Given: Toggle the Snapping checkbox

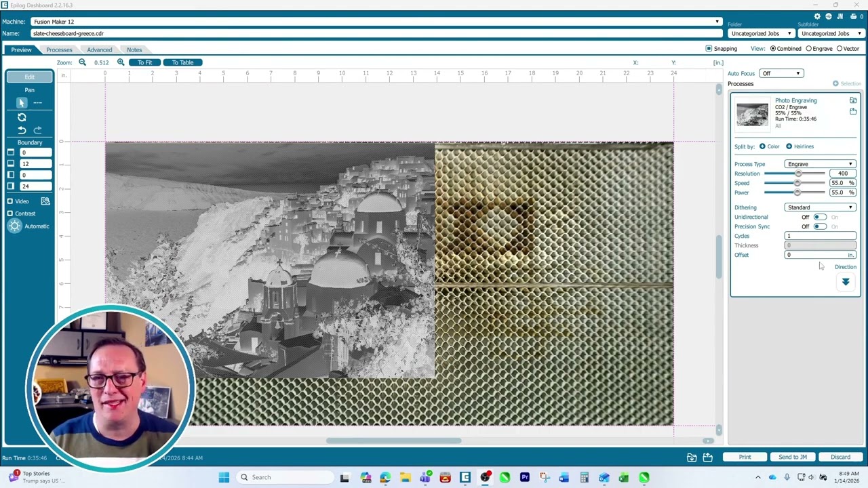Looking at the screenshot, I should tap(709, 49).
